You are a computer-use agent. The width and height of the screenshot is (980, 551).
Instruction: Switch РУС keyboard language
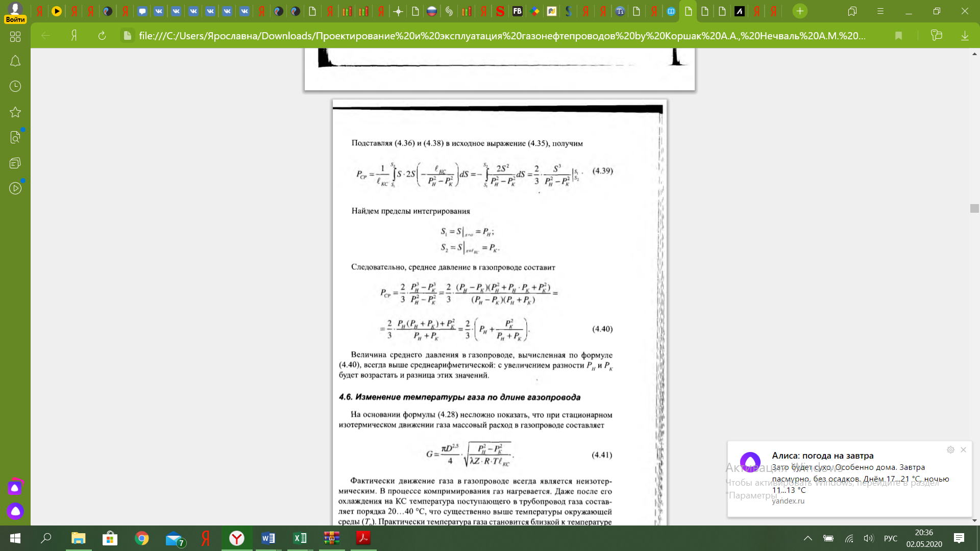[x=890, y=538]
